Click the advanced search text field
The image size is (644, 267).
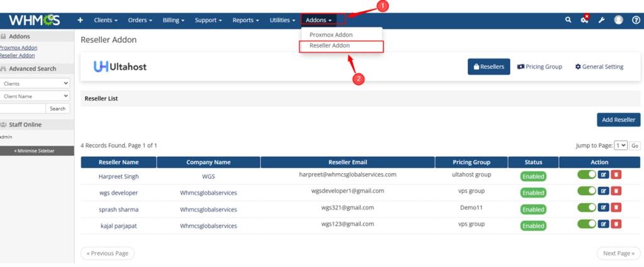23,108
